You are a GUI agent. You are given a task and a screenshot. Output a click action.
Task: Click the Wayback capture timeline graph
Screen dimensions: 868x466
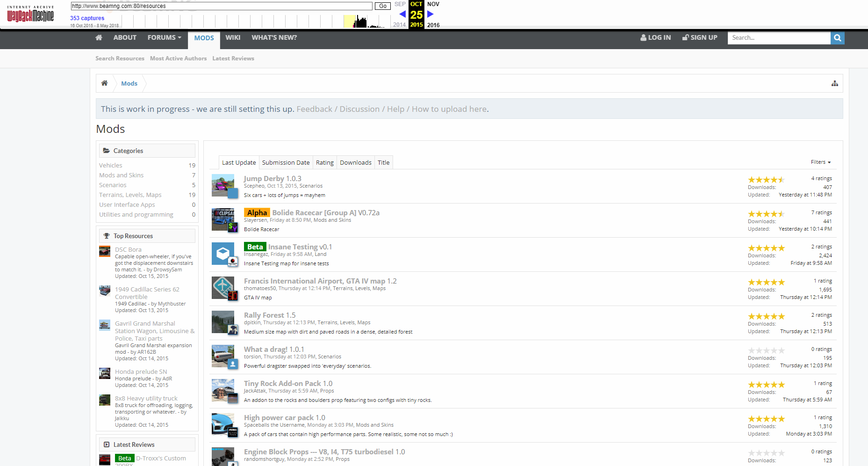[x=256, y=21]
